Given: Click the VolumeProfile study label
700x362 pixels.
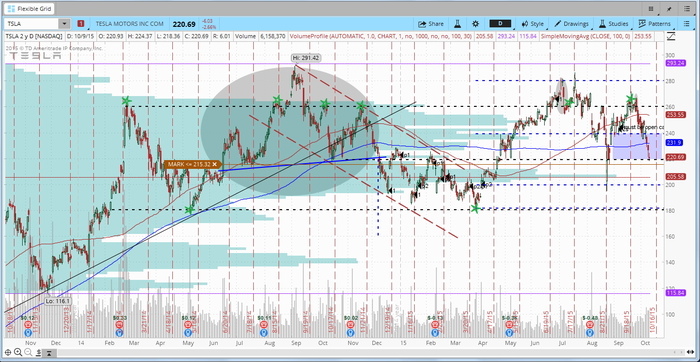Looking at the screenshot, I should pyautogui.click(x=380, y=36).
